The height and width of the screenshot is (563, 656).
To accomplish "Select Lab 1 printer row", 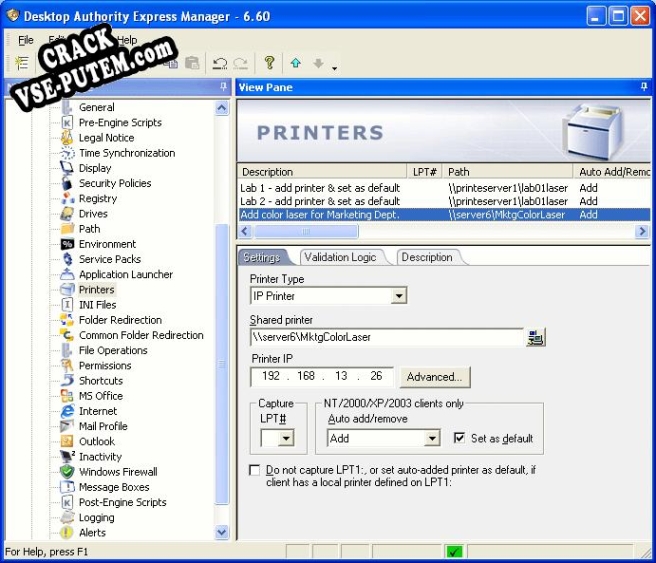I will [x=444, y=188].
